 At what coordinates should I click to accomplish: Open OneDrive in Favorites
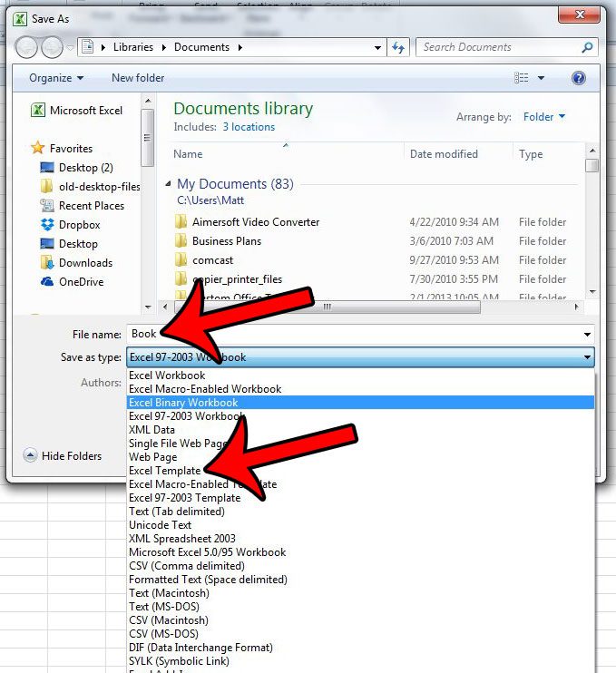81,282
